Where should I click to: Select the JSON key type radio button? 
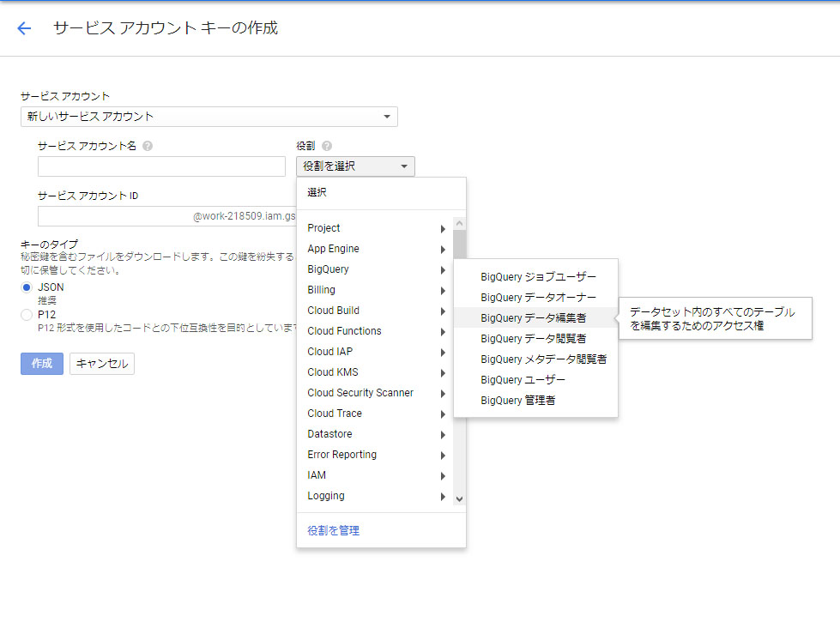pos(27,288)
